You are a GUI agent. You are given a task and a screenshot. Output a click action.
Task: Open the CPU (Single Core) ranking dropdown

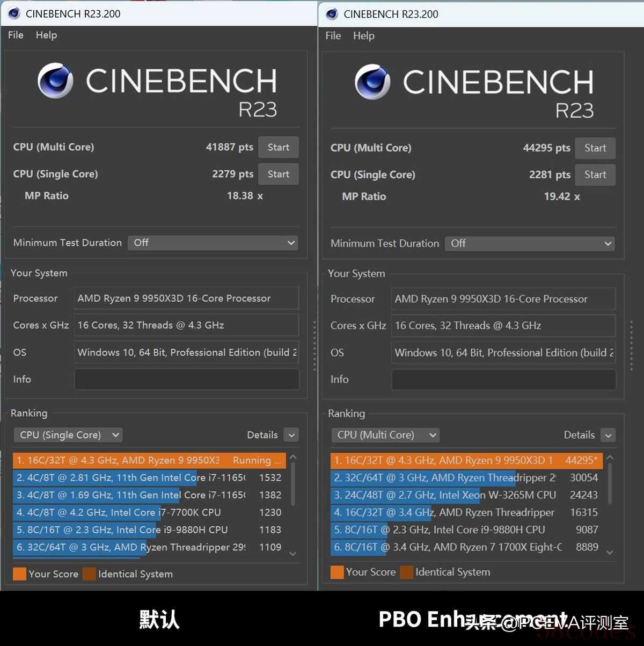(68, 435)
